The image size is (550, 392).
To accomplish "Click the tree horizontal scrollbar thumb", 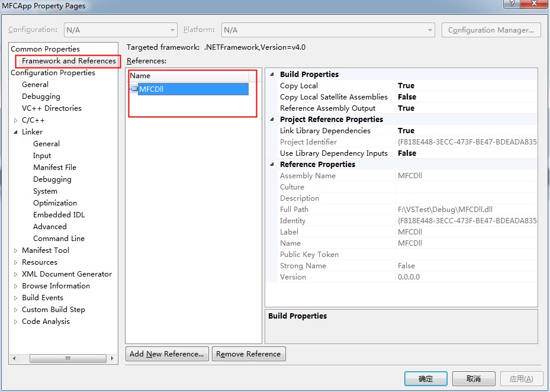I will (x=67, y=358).
